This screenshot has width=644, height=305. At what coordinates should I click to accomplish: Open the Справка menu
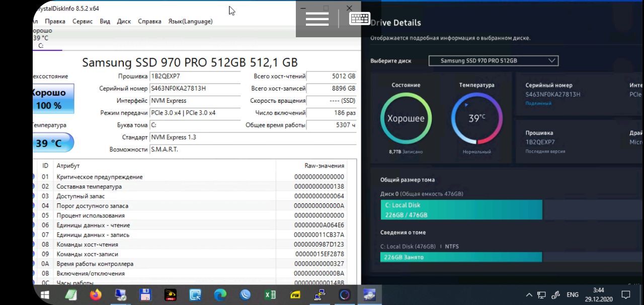point(149,21)
